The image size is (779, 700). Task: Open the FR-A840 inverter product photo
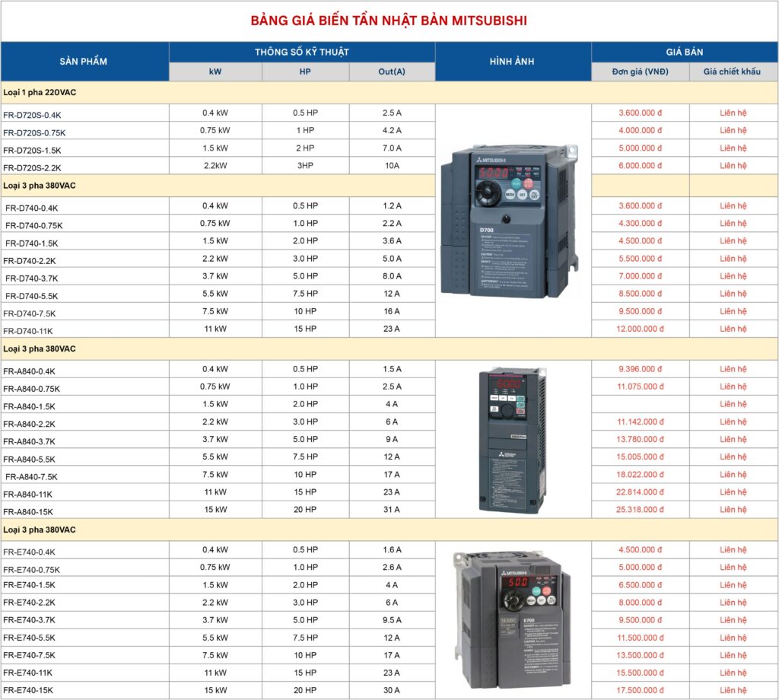[512, 439]
